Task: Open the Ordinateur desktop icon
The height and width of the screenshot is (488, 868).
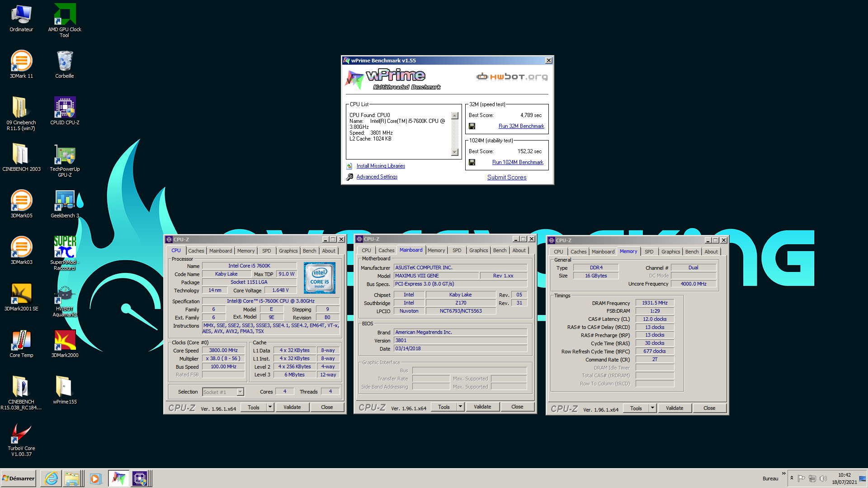Action: [21, 18]
